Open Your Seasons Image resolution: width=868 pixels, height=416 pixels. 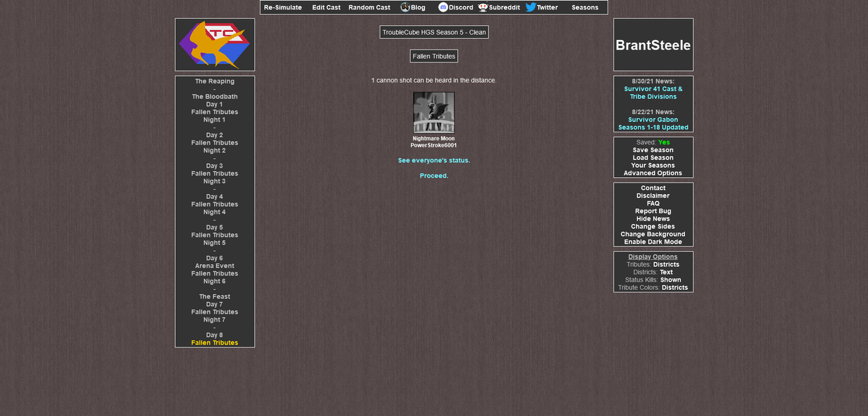(x=653, y=166)
